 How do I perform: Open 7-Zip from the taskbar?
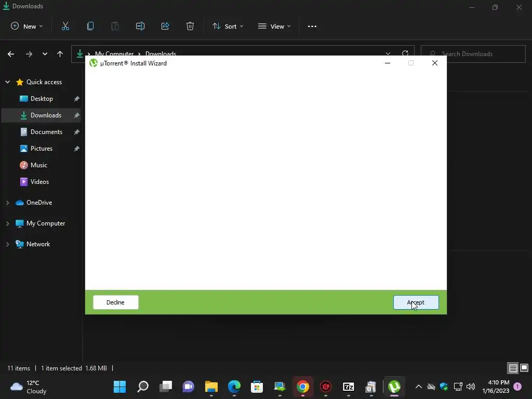coord(349,387)
